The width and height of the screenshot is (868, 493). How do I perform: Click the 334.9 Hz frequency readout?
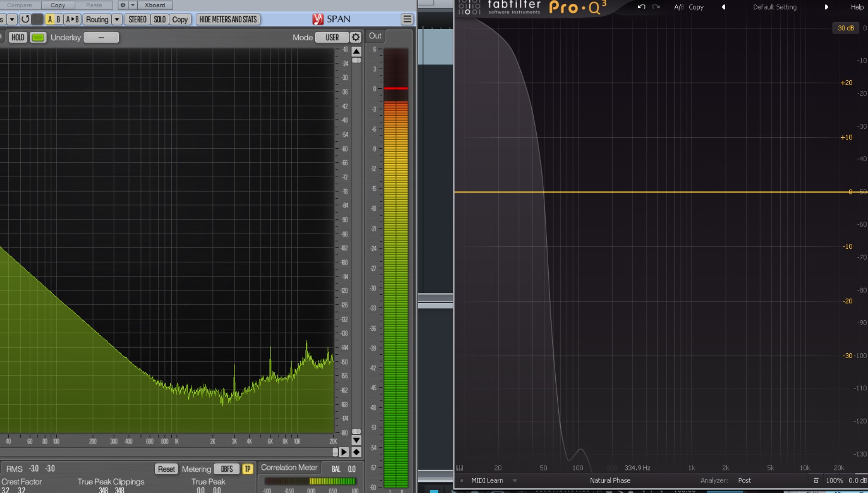pos(637,468)
